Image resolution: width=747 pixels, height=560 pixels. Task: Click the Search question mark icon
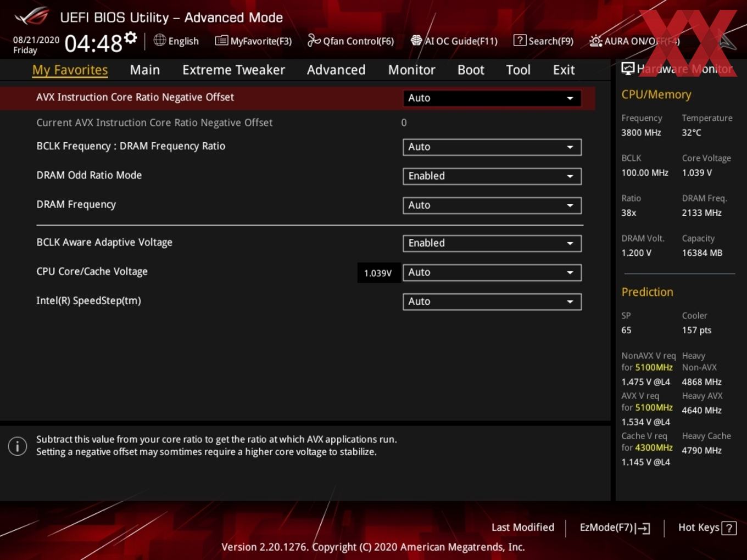tap(520, 40)
